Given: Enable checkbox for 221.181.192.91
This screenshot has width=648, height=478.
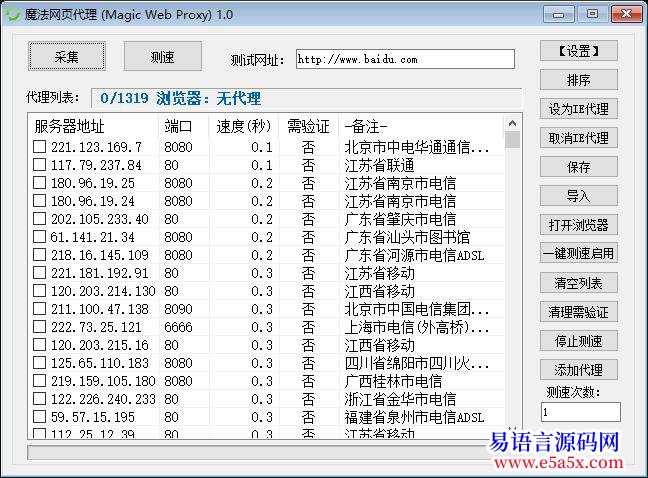Looking at the screenshot, I should [40, 273].
